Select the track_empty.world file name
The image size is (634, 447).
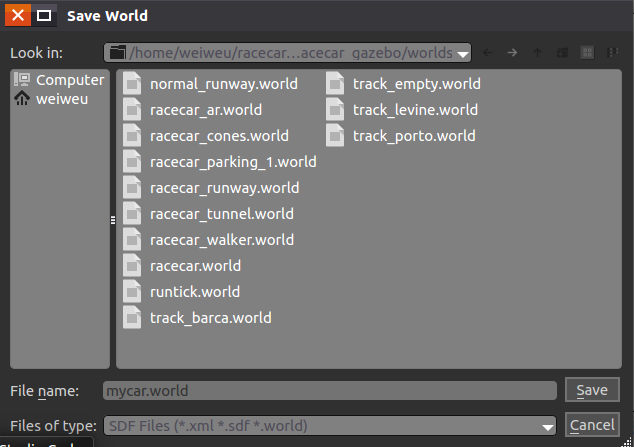point(417,84)
